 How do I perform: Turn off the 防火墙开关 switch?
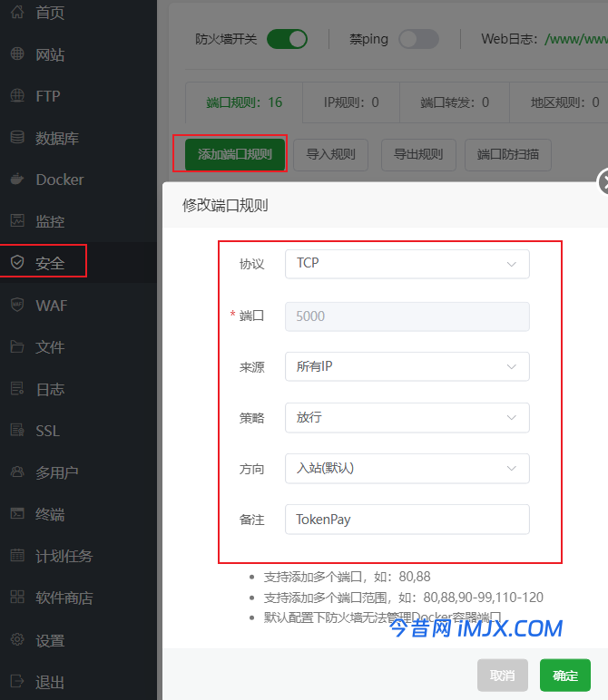pos(287,39)
